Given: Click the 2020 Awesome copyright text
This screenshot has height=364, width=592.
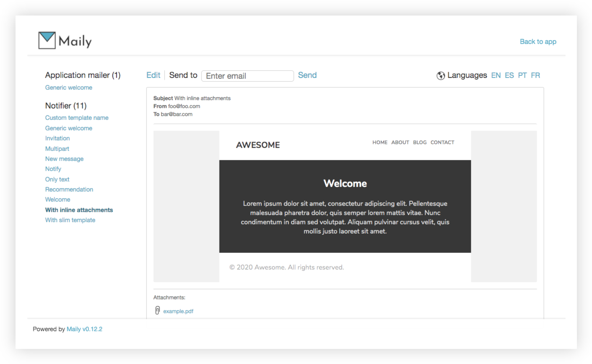Looking at the screenshot, I should point(287,268).
